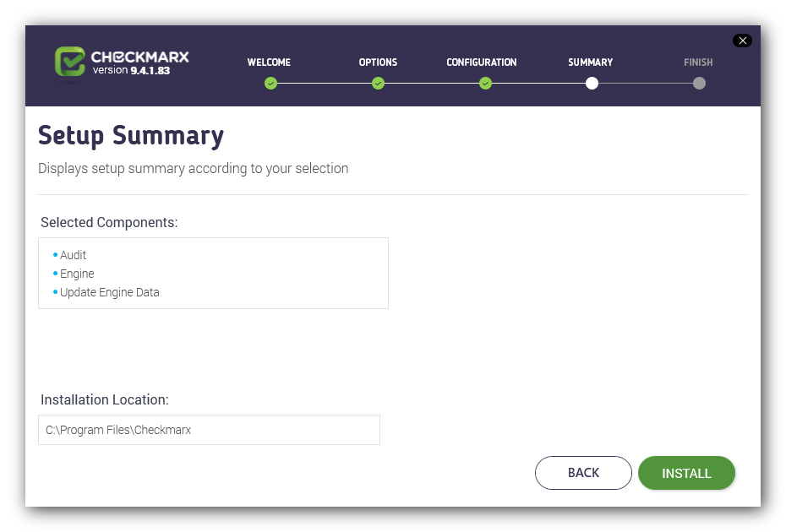
Task: Go back with the BACK button
Action: 583,473
